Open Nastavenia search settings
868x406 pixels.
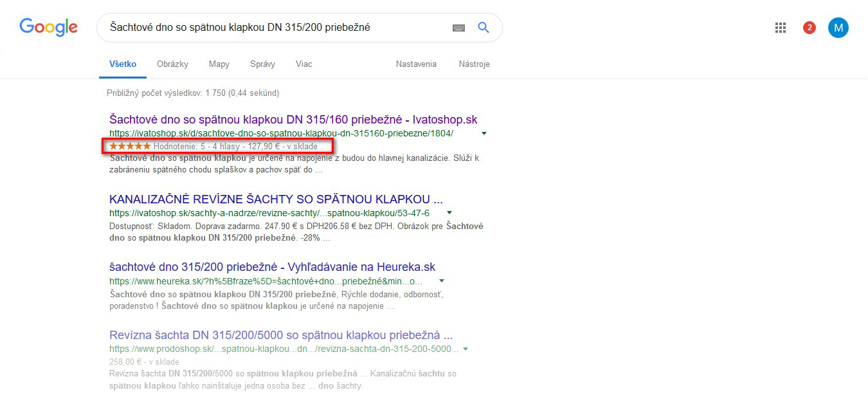coord(416,64)
